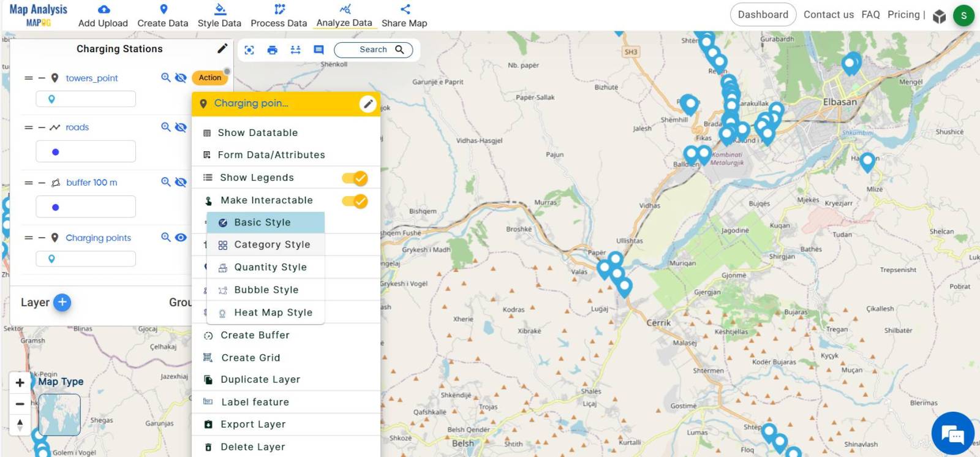
Task: Collapse the towers_point layer legend
Action: [42, 78]
